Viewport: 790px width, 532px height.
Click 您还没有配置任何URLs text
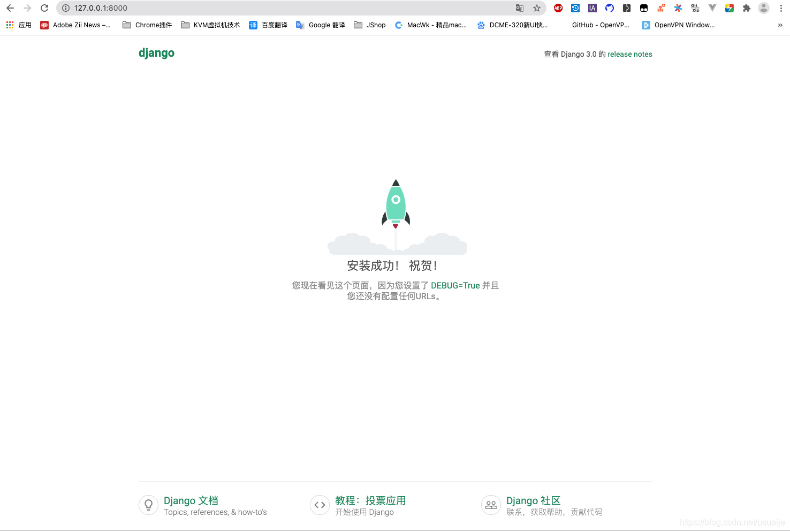tap(395, 297)
